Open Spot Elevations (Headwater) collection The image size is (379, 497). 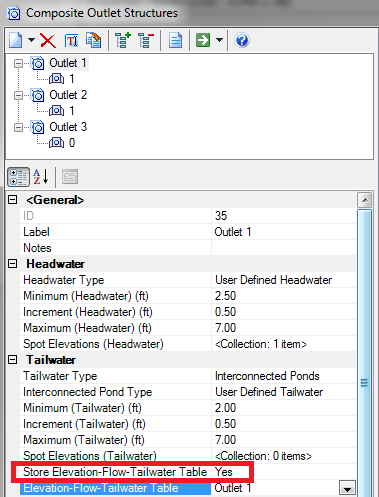point(284,344)
